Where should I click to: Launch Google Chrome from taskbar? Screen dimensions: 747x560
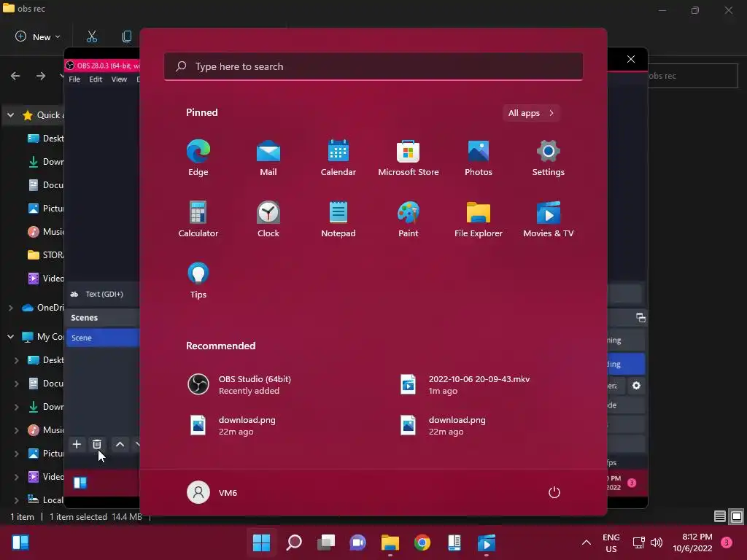(422, 542)
